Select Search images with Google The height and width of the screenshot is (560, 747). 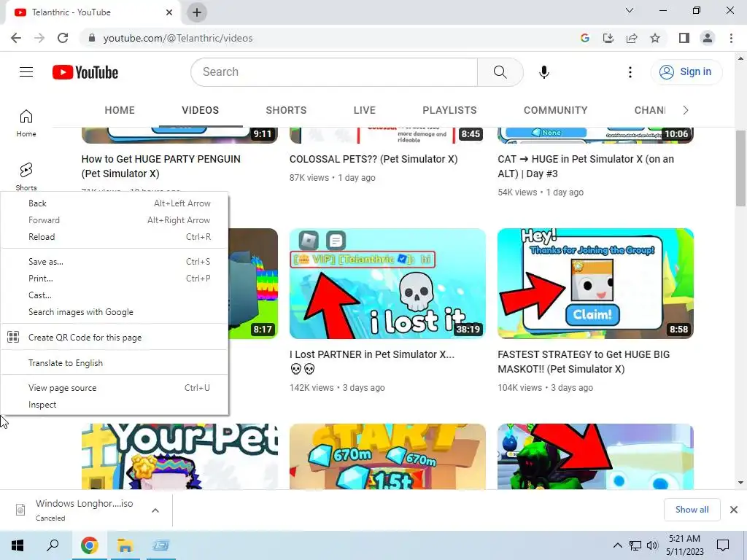point(115,312)
